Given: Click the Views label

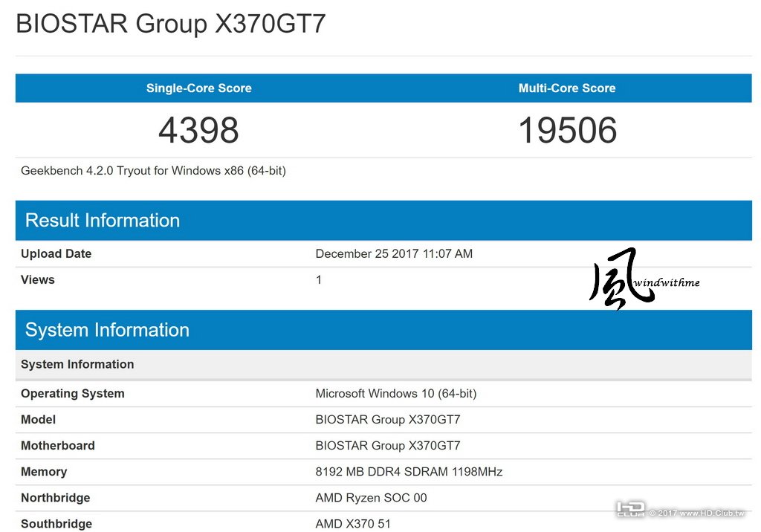Looking at the screenshot, I should 38,279.
